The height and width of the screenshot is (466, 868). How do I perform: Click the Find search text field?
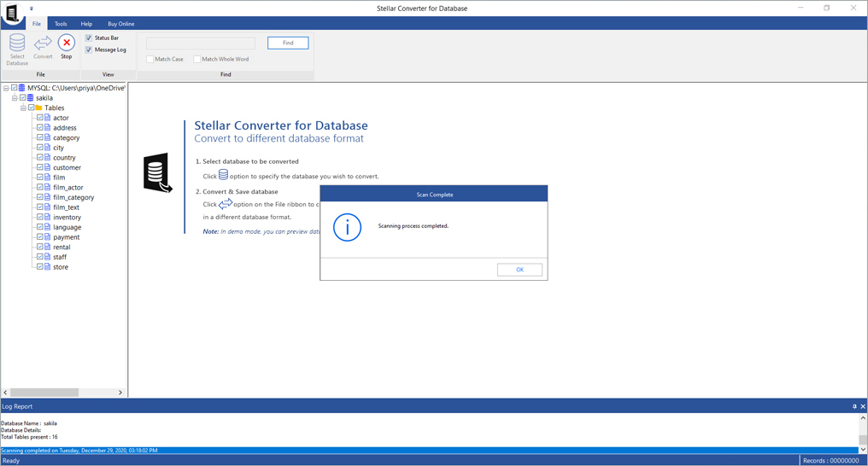pyautogui.click(x=201, y=44)
